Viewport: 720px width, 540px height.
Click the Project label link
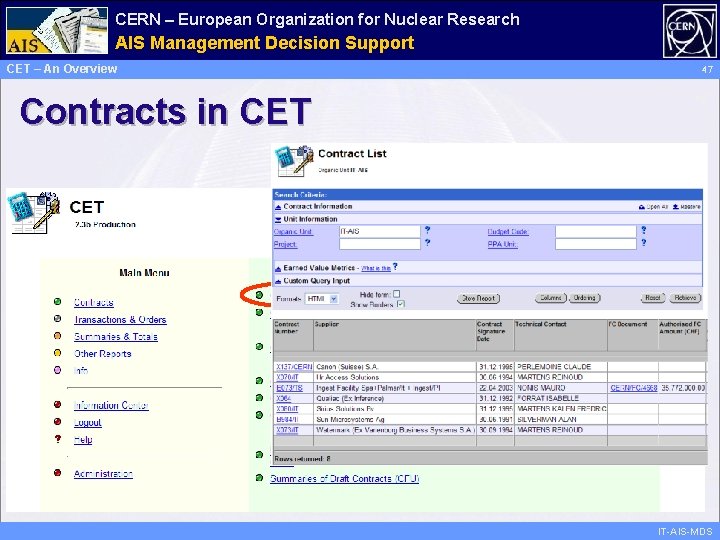pos(286,244)
